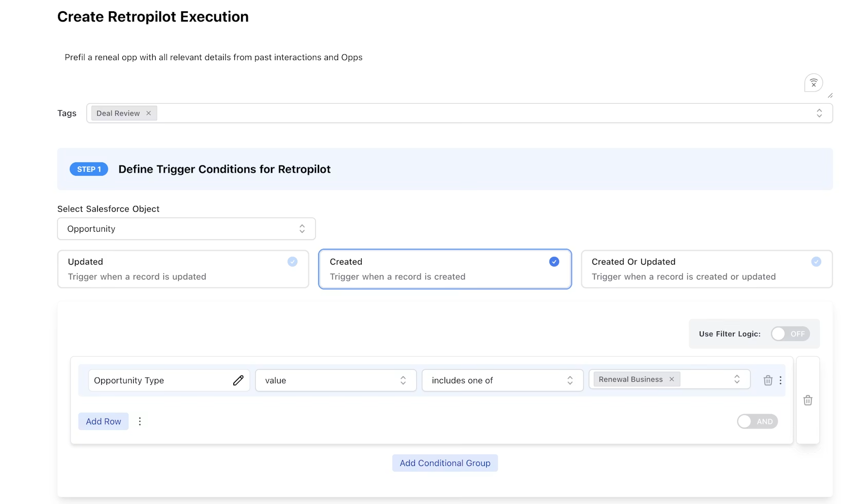Delete the whole conditional group
848x504 pixels.
click(x=808, y=400)
